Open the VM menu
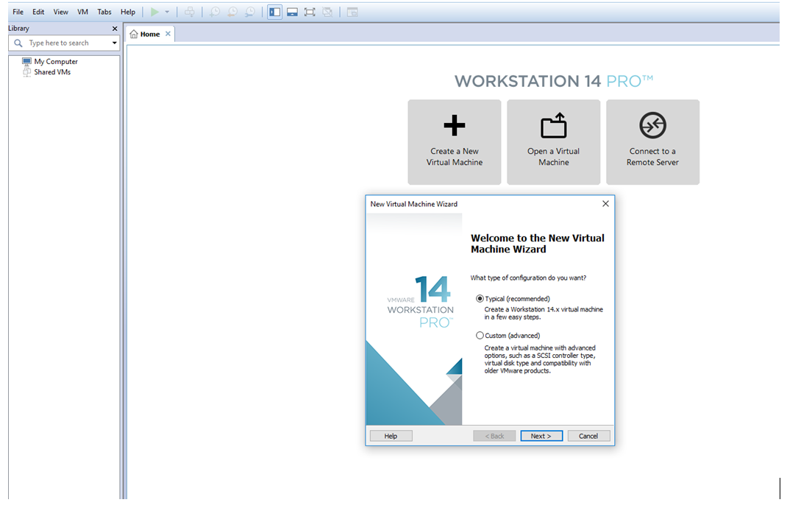 83,12
